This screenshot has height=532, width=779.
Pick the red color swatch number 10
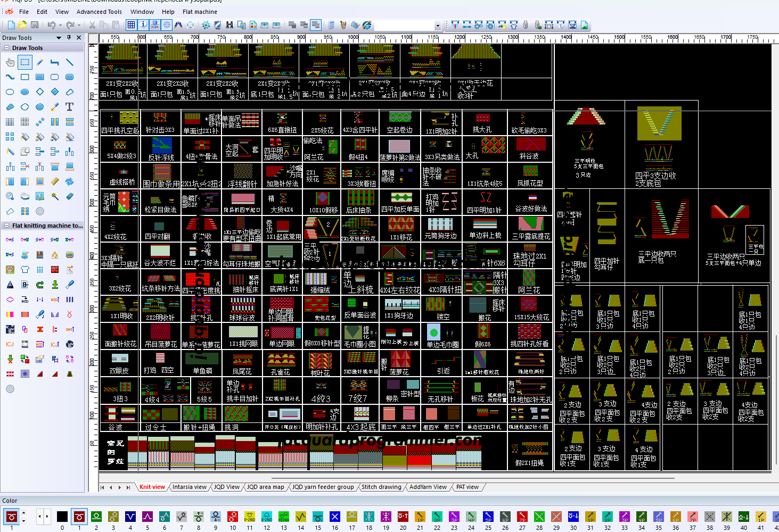233,517
